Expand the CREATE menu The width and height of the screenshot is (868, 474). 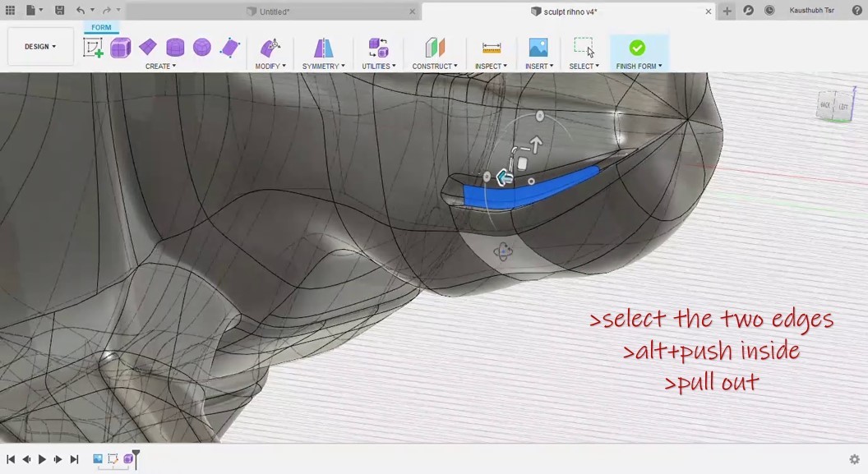coord(160,67)
